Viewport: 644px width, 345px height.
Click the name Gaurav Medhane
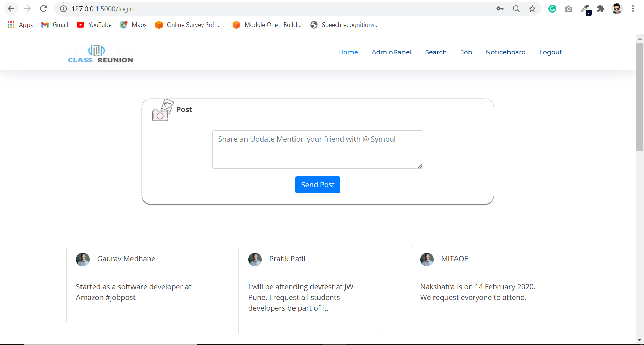click(126, 259)
